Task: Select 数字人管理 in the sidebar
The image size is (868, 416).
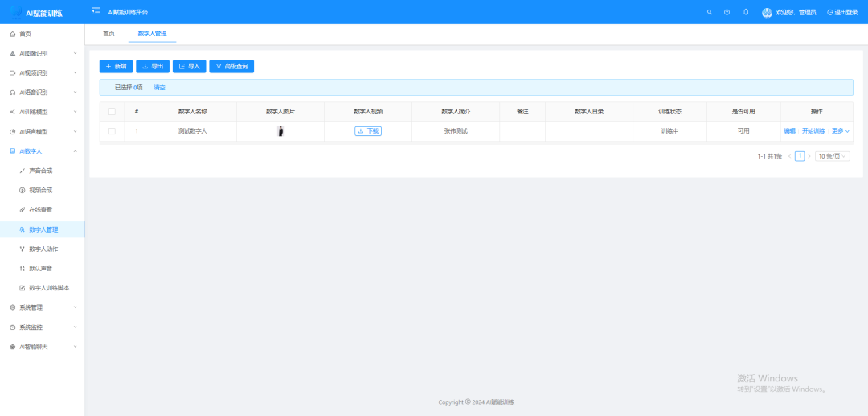Action: 42,229
